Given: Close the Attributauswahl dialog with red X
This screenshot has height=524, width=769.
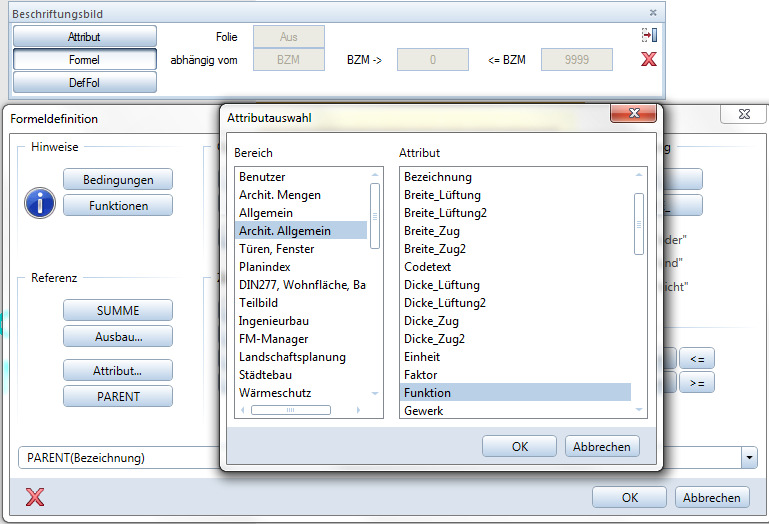Looking at the screenshot, I should [x=632, y=116].
